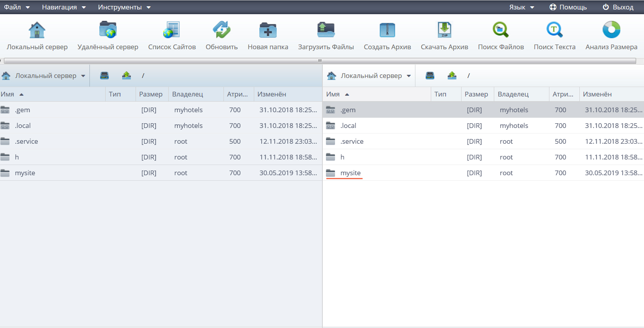Screen dimensions: 644x328
Task: Open the Навигация menu
Action: (64, 7)
